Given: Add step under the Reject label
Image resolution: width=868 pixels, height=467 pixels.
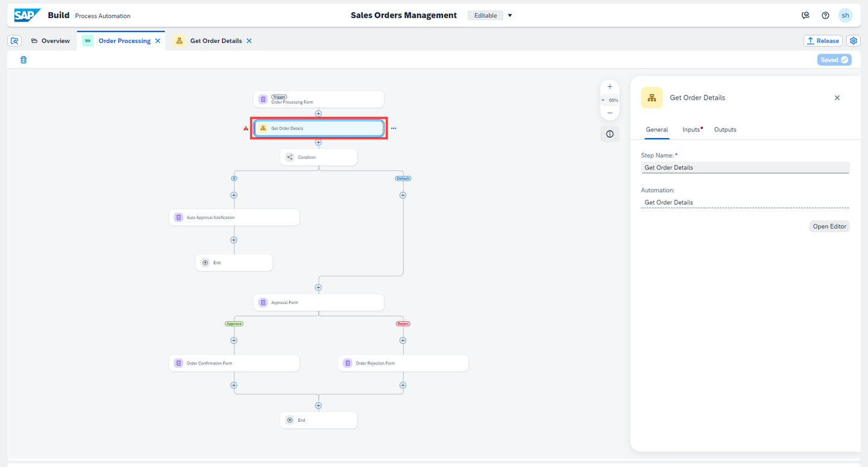Looking at the screenshot, I should (403, 340).
